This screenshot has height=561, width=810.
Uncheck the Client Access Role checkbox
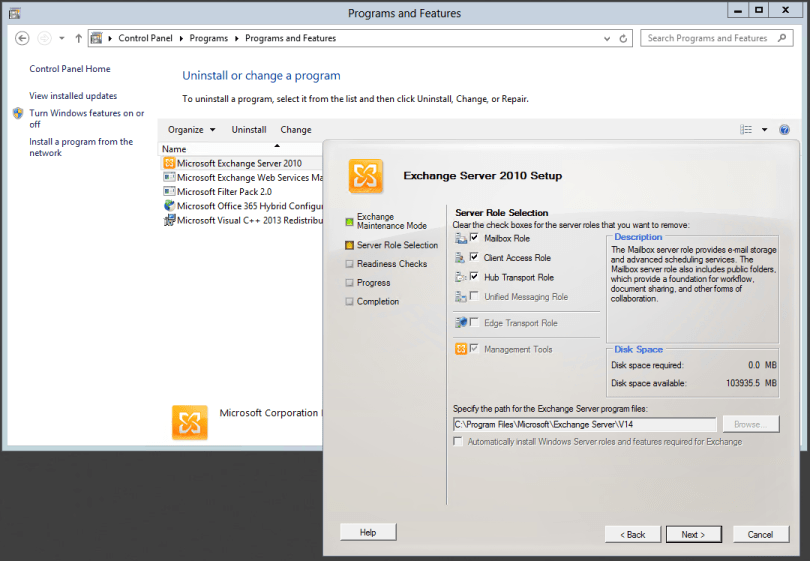click(474, 258)
